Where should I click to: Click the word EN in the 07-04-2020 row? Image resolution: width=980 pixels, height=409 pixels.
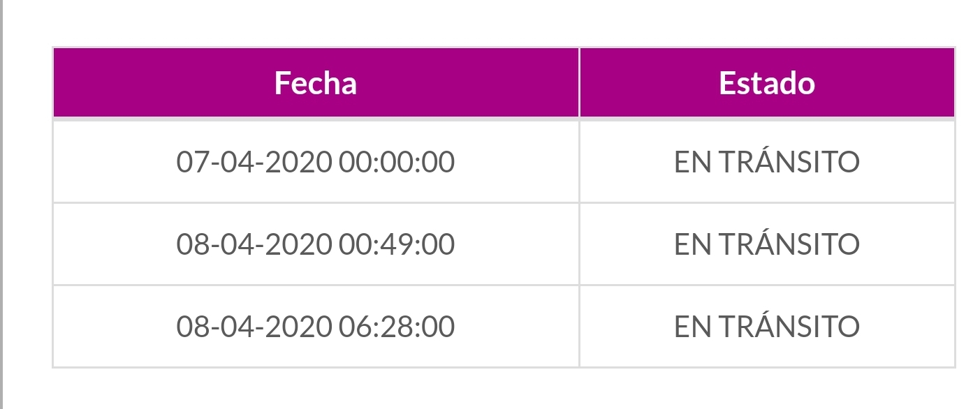(x=692, y=162)
